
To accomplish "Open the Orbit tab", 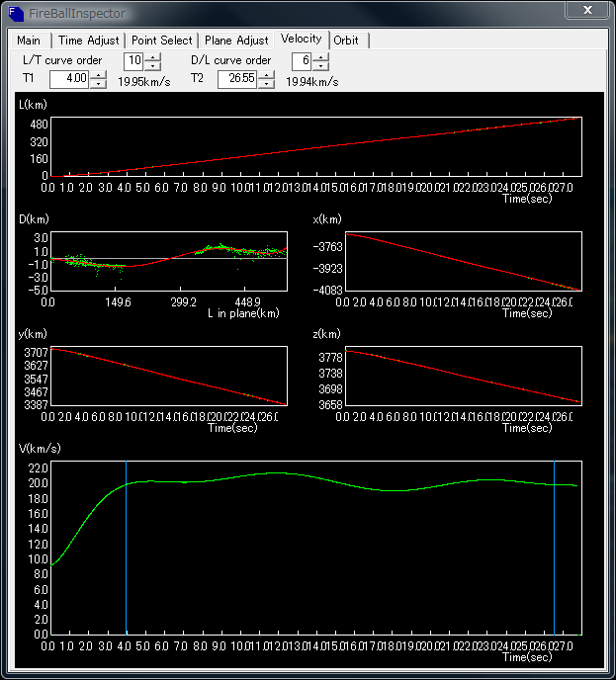I will [346, 41].
